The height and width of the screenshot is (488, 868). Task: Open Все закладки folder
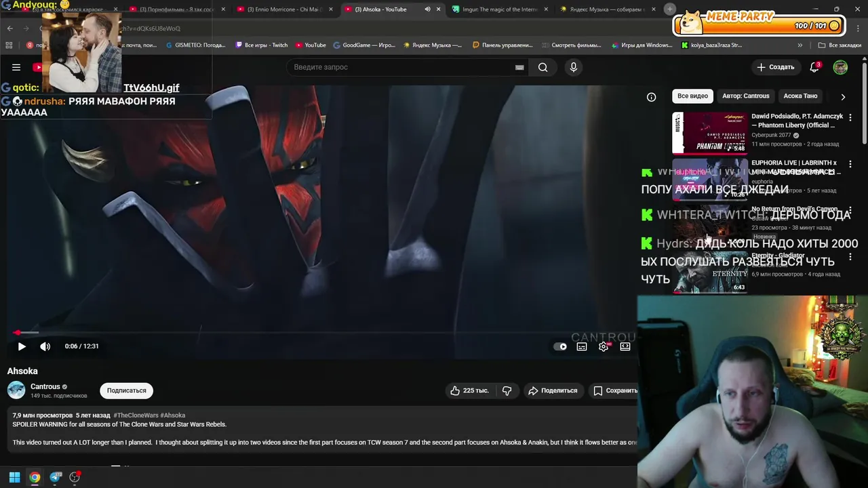coord(840,45)
